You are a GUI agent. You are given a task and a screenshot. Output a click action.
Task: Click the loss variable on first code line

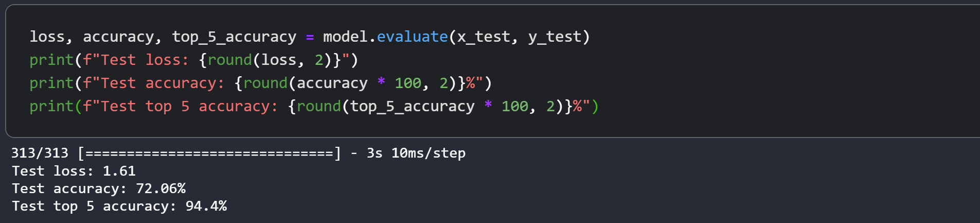[x=47, y=37]
